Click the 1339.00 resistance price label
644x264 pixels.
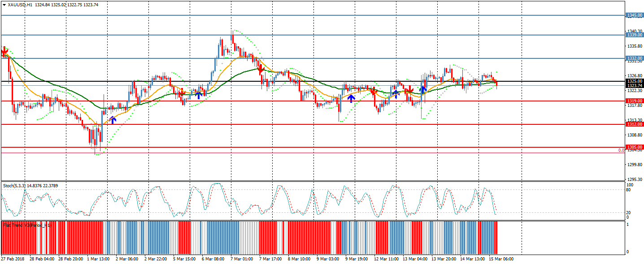point(635,35)
